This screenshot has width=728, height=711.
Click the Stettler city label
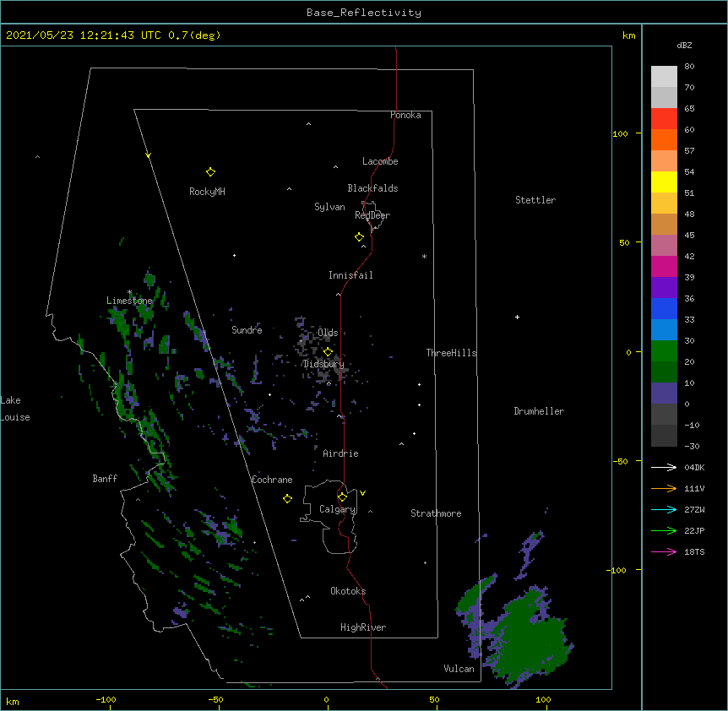coord(535,200)
